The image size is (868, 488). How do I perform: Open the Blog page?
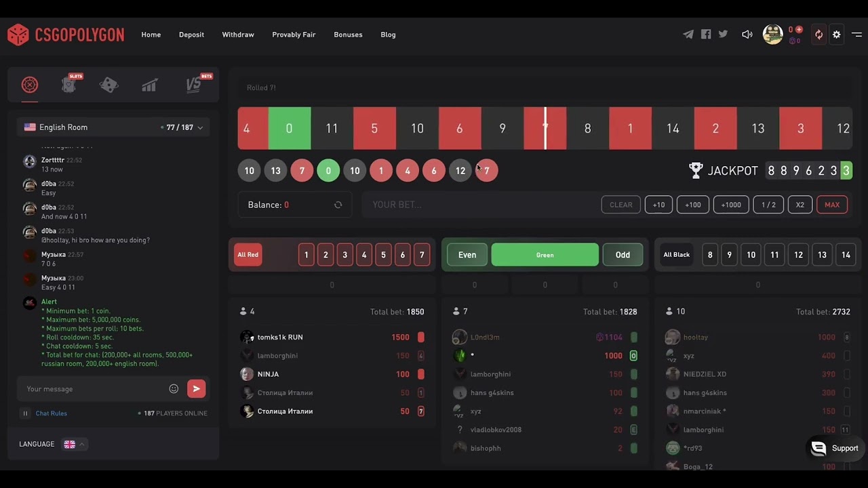388,35
